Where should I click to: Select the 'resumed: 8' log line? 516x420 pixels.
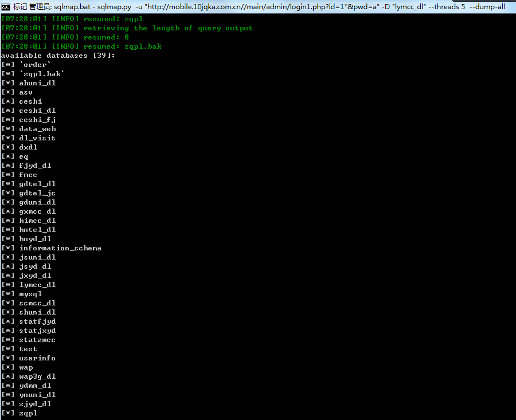[x=65, y=37]
